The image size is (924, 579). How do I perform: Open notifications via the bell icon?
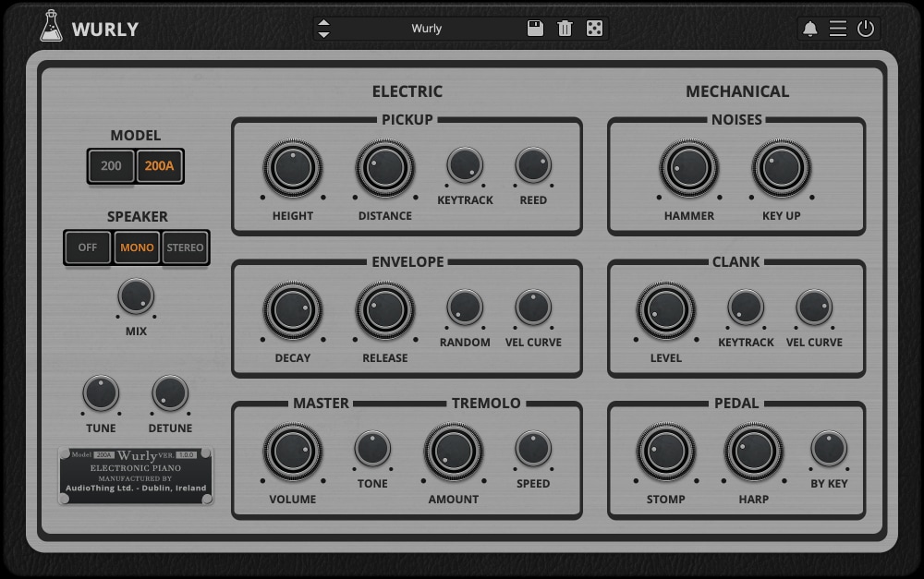point(810,29)
